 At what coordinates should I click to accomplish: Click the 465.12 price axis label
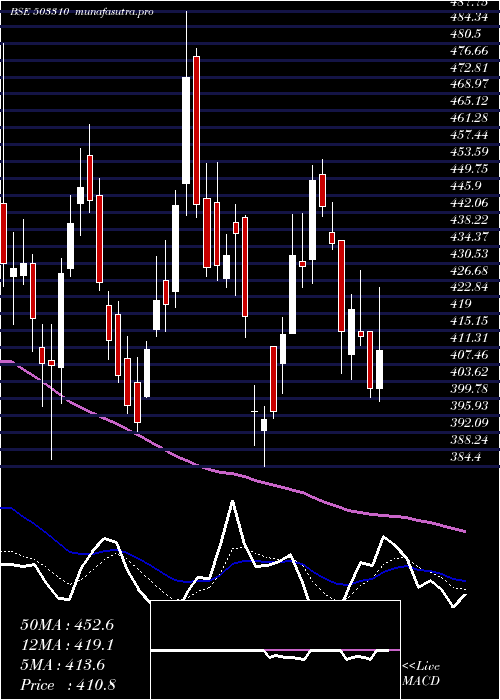[x=469, y=103]
